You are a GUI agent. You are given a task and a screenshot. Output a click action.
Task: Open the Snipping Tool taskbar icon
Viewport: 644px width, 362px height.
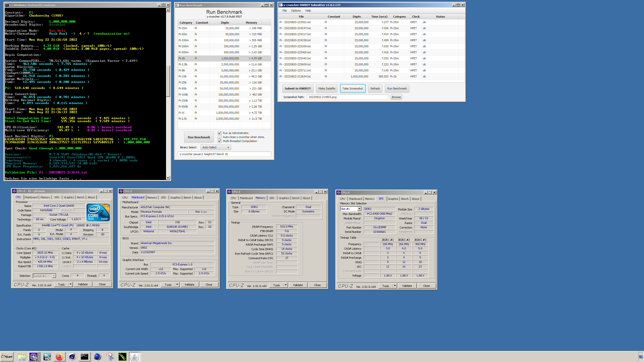click(110, 356)
